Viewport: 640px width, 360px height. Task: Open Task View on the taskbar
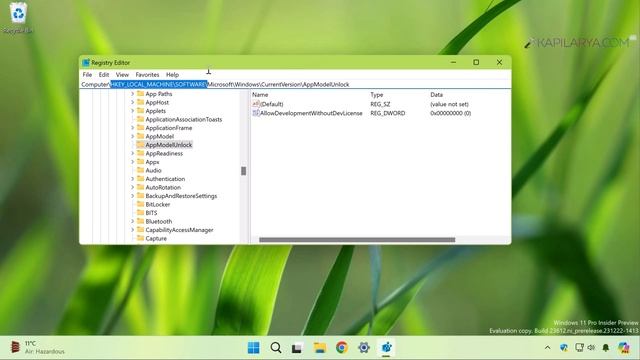click(x=298, y=347)
